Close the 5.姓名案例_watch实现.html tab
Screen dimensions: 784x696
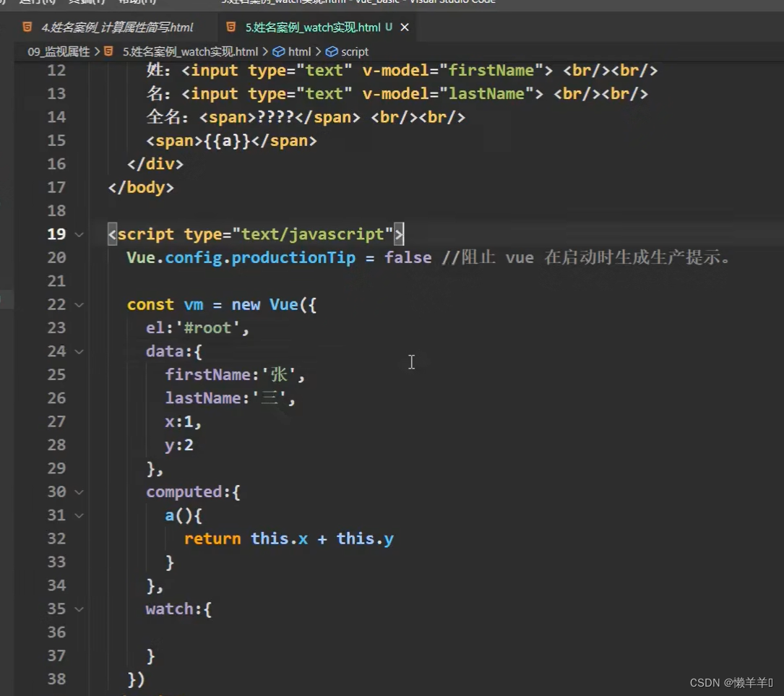[405, 27]
